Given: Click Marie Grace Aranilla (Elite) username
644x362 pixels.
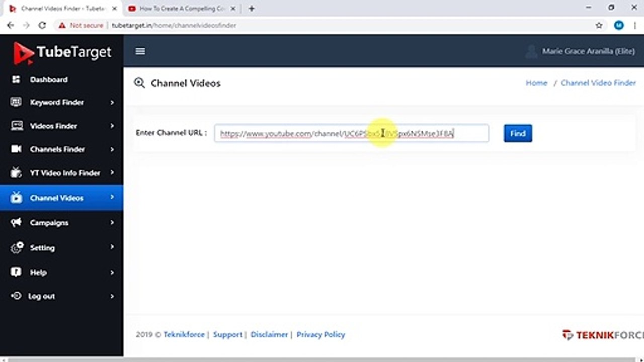Looking at the screenshot, I should [x=588, y=51].
